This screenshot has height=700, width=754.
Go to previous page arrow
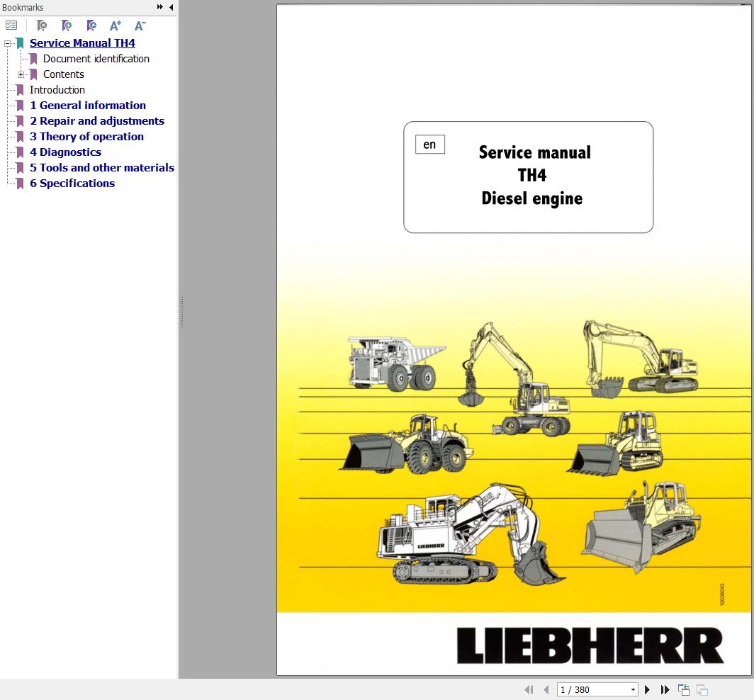(x=546, y=689)
